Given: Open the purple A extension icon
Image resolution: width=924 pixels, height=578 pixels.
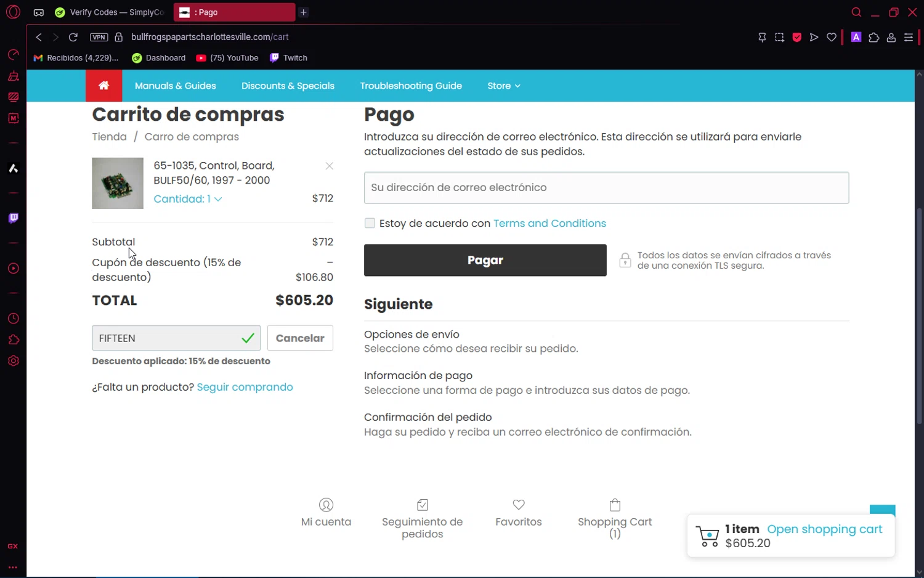Looking at the screenshot, I should coord(856,38).
